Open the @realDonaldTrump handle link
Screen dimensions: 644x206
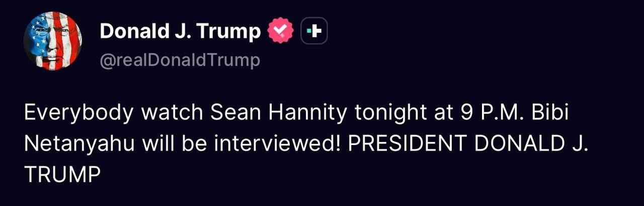180,60
